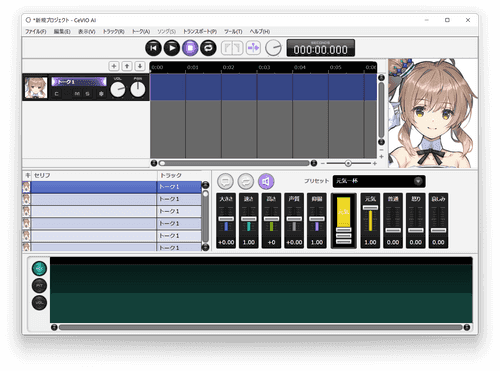Viewport: 500px width, 371px height.
Task: Click the add track plus icon
Action: click(x=114, y=66)
